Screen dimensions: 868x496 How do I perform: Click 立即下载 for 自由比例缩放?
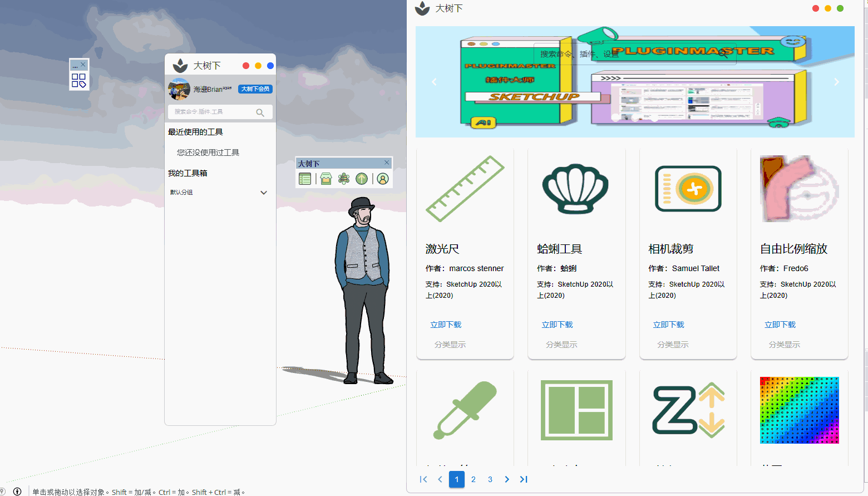point(780,325)
